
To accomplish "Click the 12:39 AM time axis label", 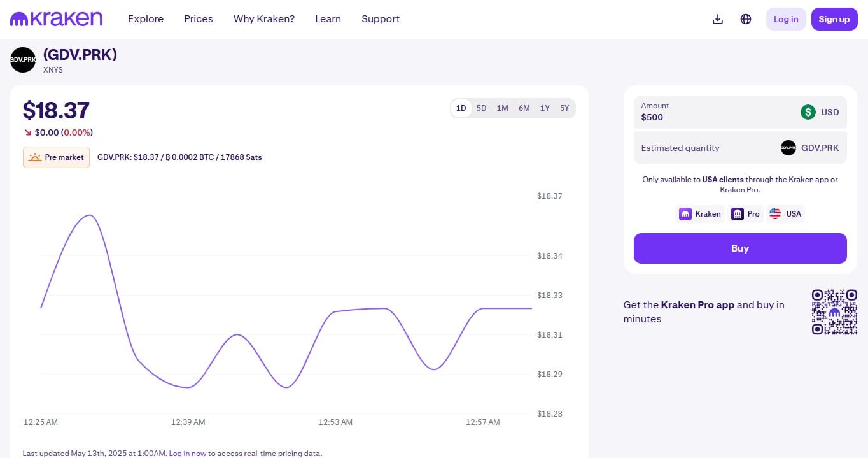I will 188,422.
